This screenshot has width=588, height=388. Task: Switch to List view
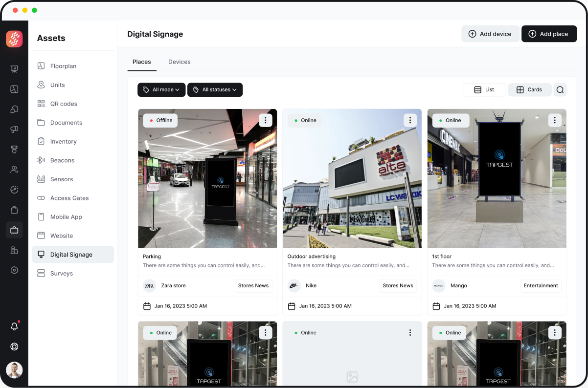point(484,90)
